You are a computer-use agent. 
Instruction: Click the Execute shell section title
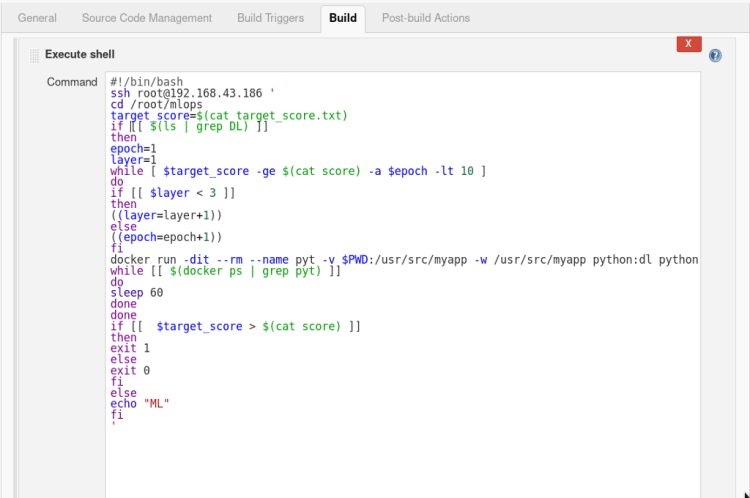(x=80, y=54)
